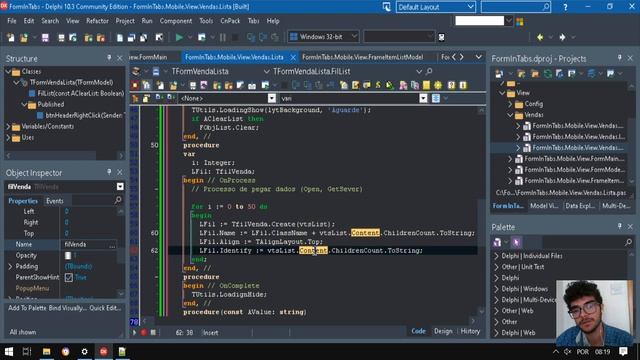Open the Refactor menu
Viewport: 640px width, 360px height.
97,21
